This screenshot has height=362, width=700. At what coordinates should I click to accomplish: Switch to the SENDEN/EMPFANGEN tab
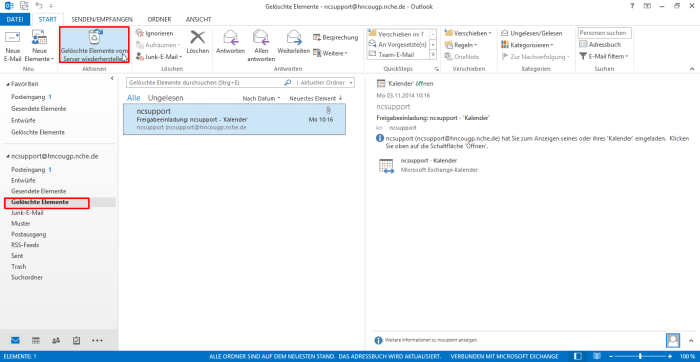click(x=102, y=19)
